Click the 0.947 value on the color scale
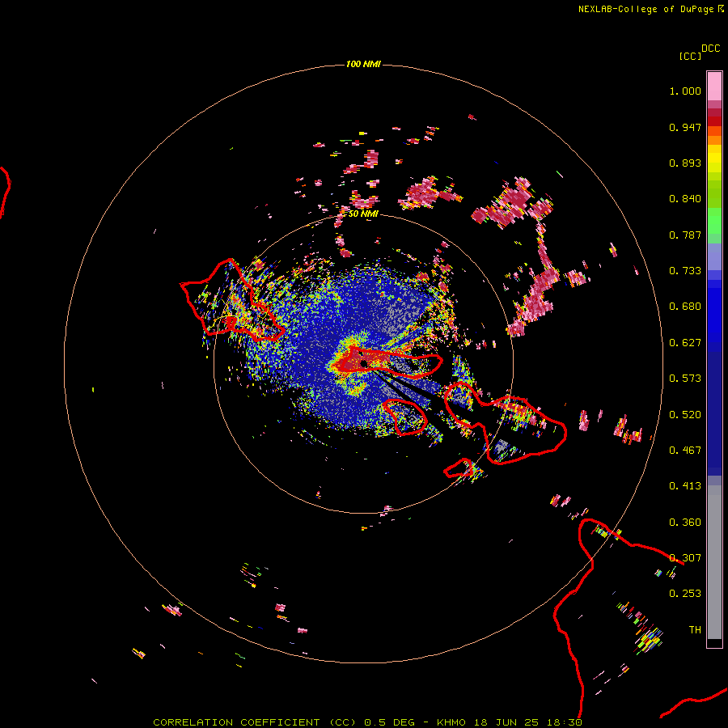Screen dimensions: 728x728 685,127
